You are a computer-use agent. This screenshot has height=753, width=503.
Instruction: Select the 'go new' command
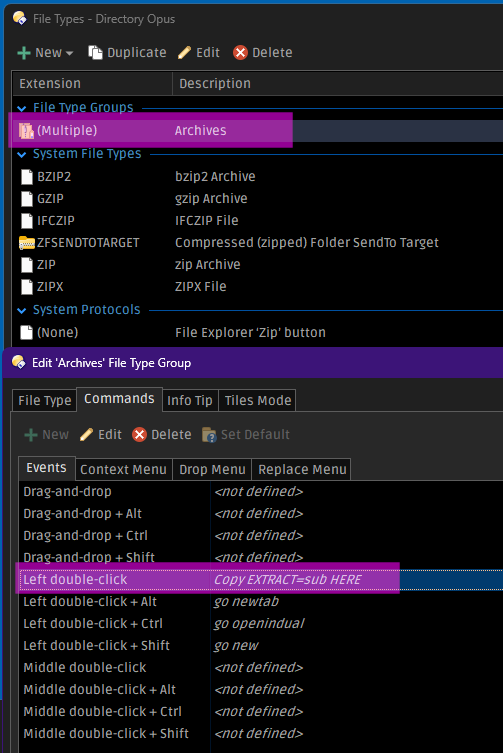[x=236, y=646]
